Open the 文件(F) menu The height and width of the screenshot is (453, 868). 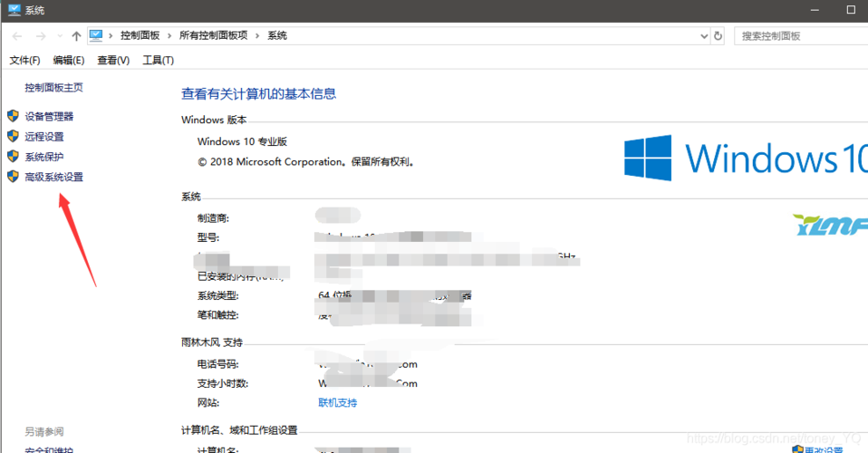[x=24, y=60]
